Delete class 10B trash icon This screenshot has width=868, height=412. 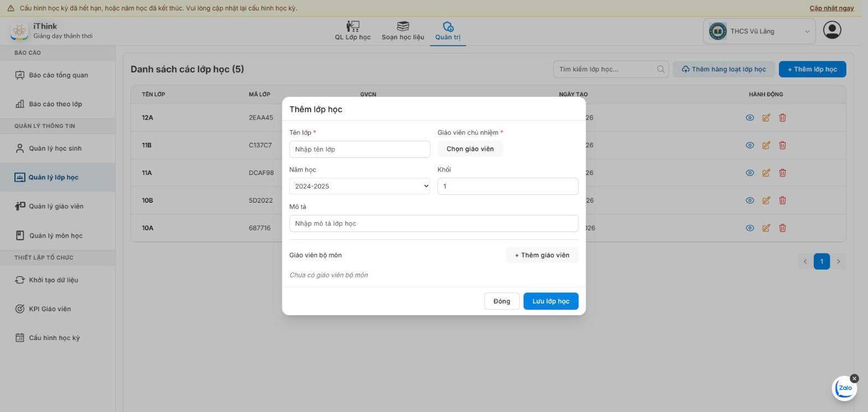pyautogui.click(x=783, y=200)
